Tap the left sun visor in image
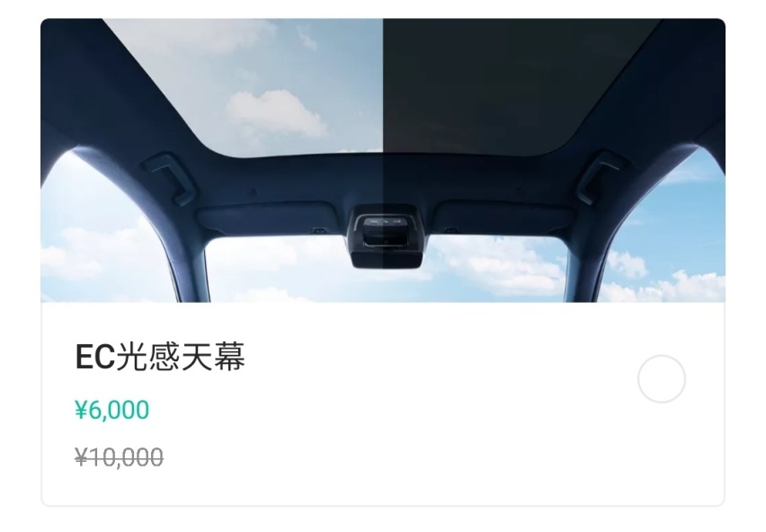Viewport: 766px width, 532px height. 268,219
